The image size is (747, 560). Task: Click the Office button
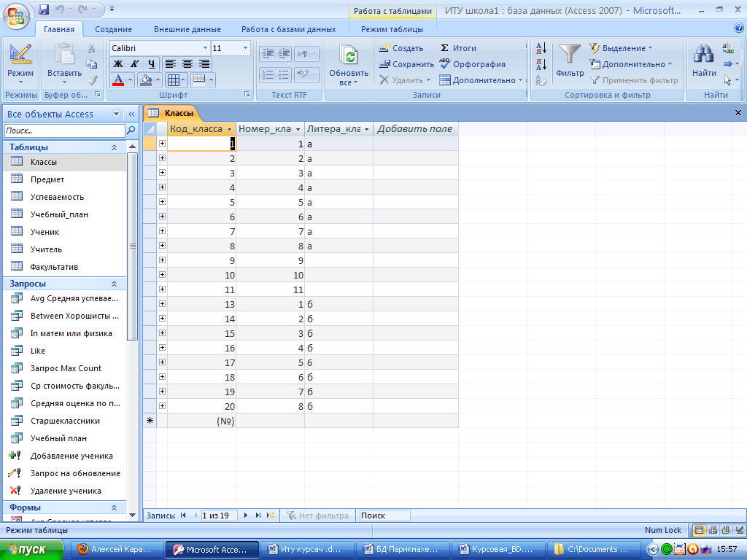coord(16,16)
